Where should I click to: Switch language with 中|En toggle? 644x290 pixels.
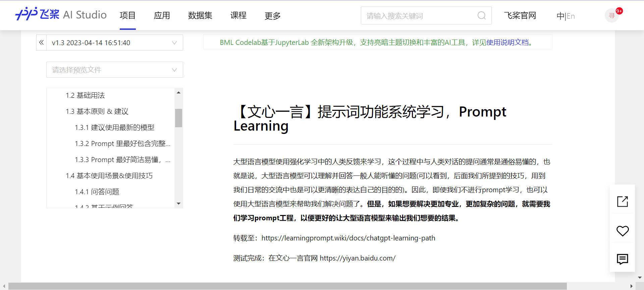pyautogui.click(x=566, y=16)
